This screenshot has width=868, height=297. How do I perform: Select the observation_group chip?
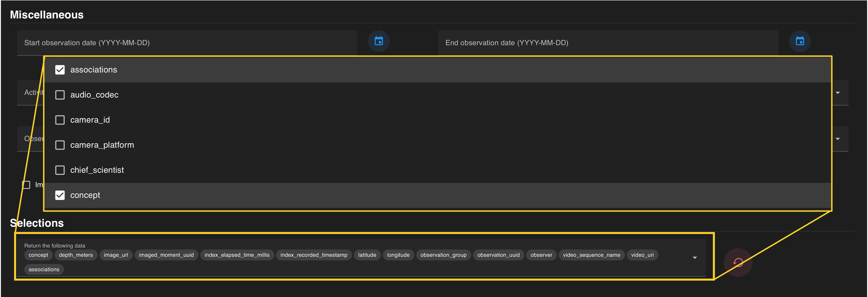[443, 255]
